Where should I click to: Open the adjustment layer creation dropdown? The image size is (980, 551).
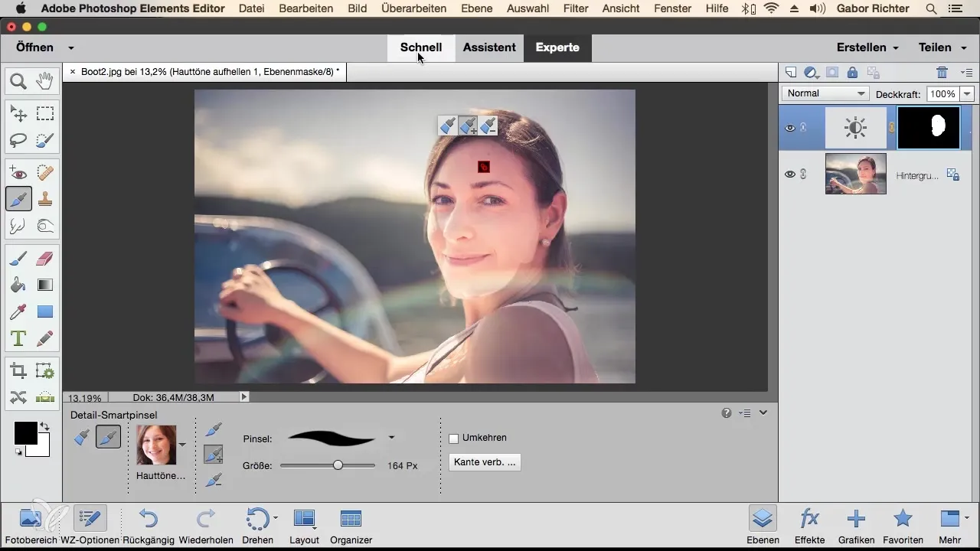pos(812,73)
